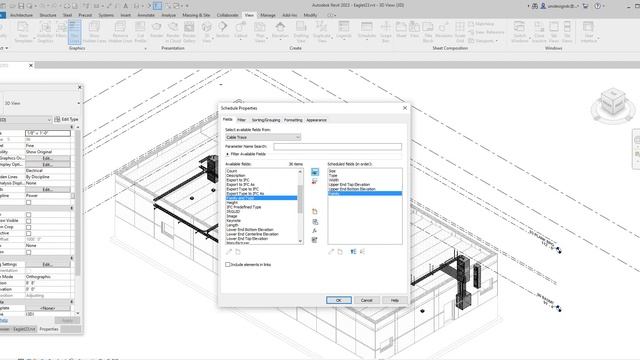Open the Annotate ribbon tab
Viewport: 640px width, 360px height.
click(x=146, y=15)
